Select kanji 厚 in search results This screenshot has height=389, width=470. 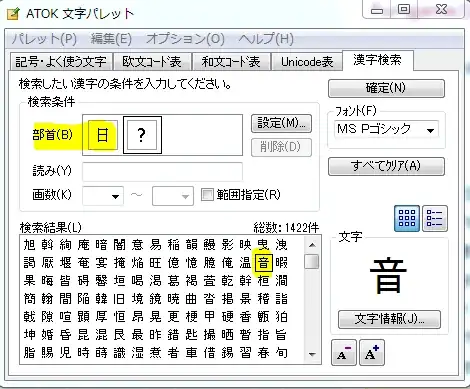pyautogui.click(x=101, y=317)
